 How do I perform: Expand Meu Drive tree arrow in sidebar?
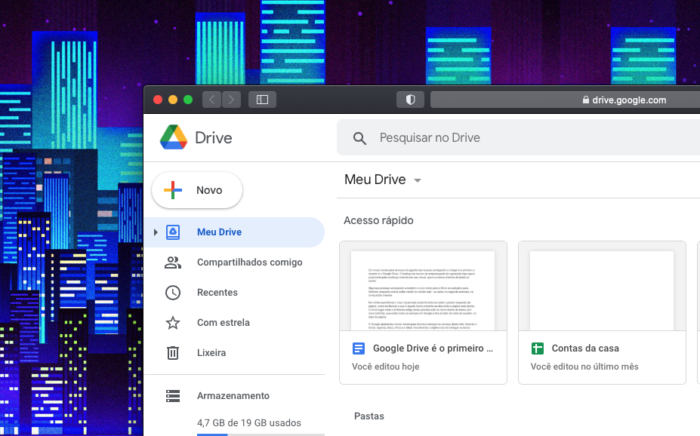coord(155,232)
